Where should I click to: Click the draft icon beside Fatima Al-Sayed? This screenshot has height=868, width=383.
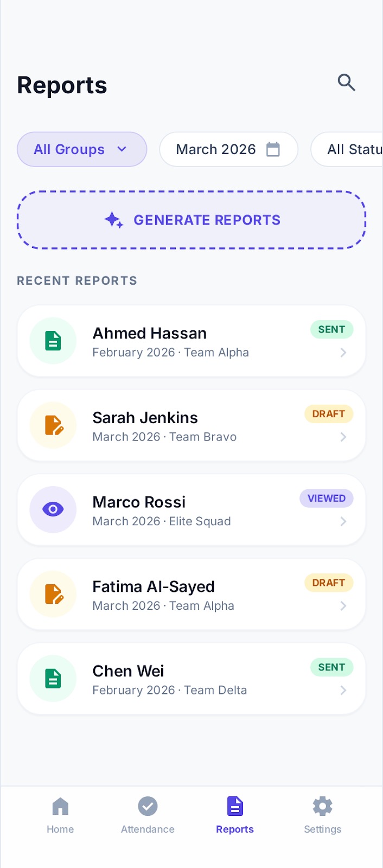click(53, 594)
